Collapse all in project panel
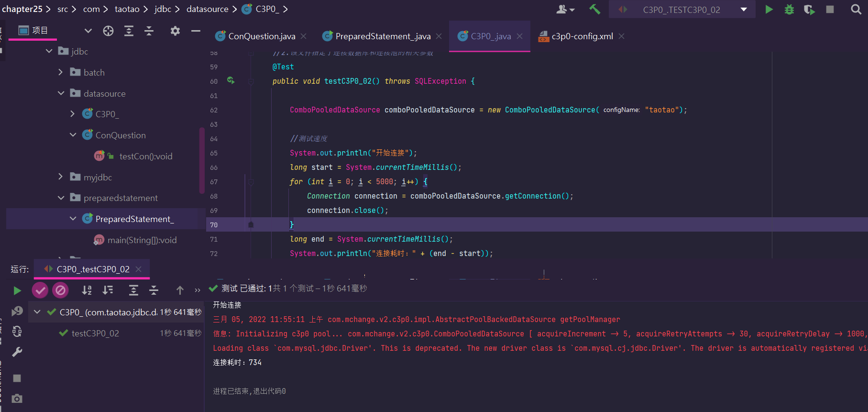 click(x=149, y=31)
